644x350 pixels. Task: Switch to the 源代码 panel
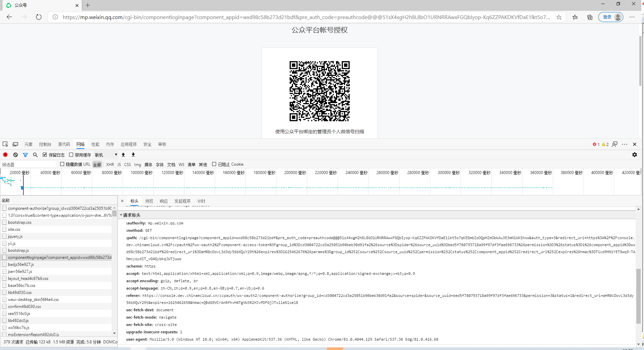click(64, 144)
